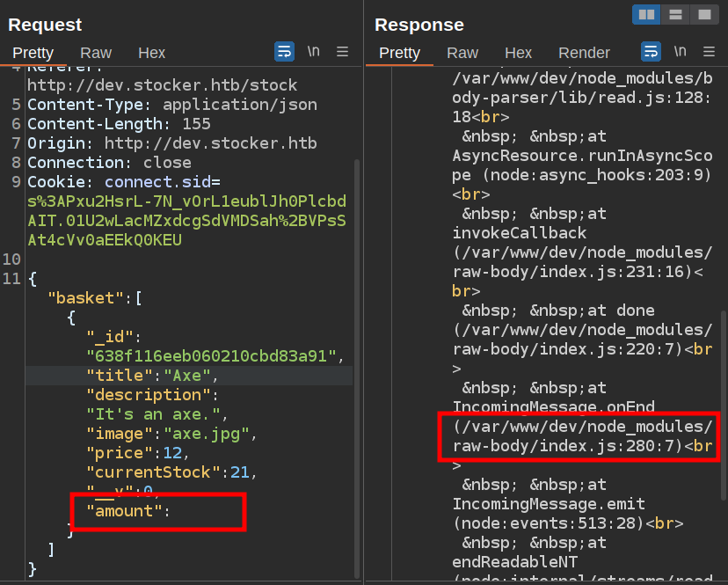
Task: Show non-printable characters in Response panel
Action: coord(680,52)
